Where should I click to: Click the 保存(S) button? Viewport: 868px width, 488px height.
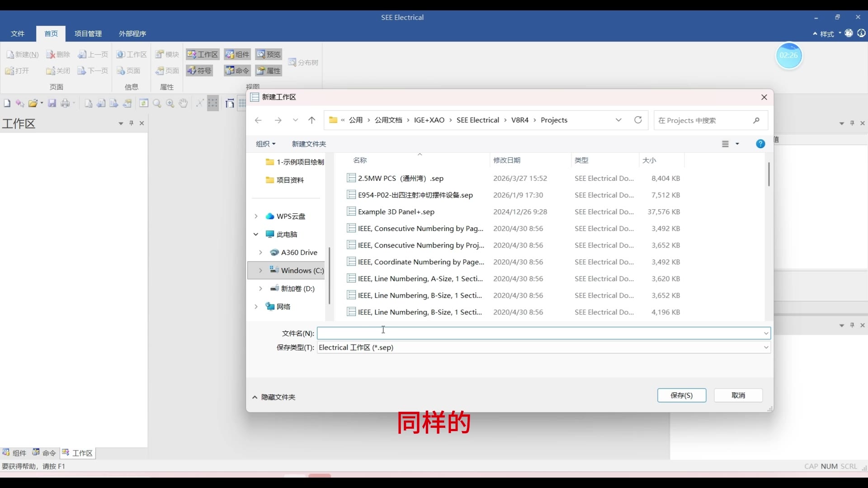(682, 395)
